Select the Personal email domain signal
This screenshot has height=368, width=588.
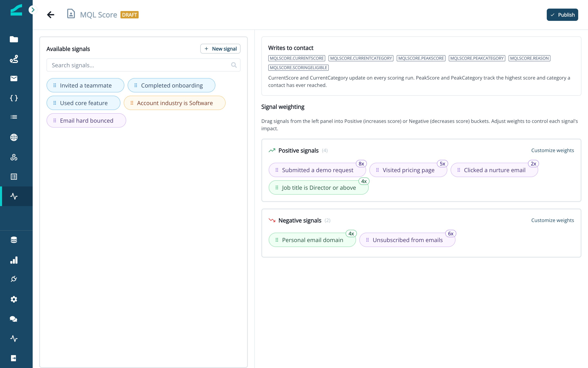(x=312, y=240)
